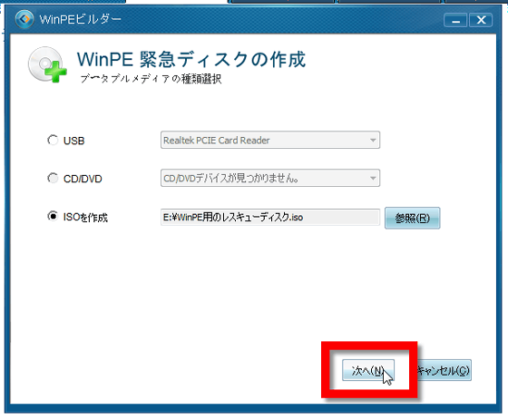Expand the USB device list arrow
Screen dimensions: 508x420
coord(373,141)
